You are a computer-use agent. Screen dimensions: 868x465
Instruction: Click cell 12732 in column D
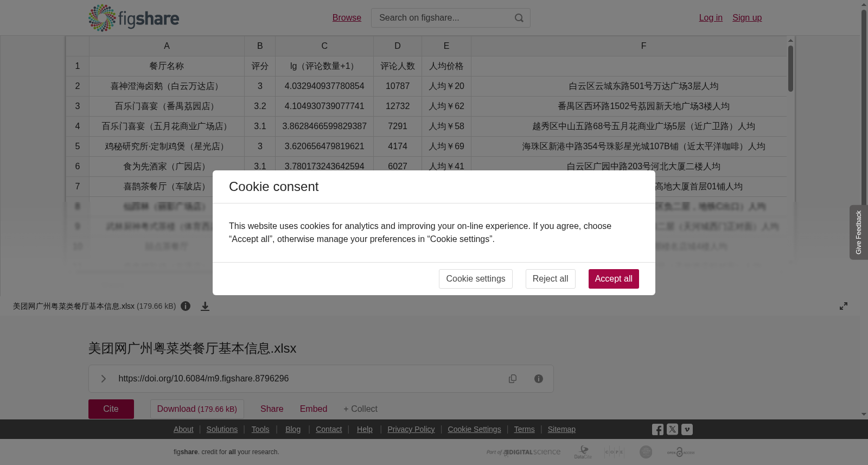coord(398,106)
